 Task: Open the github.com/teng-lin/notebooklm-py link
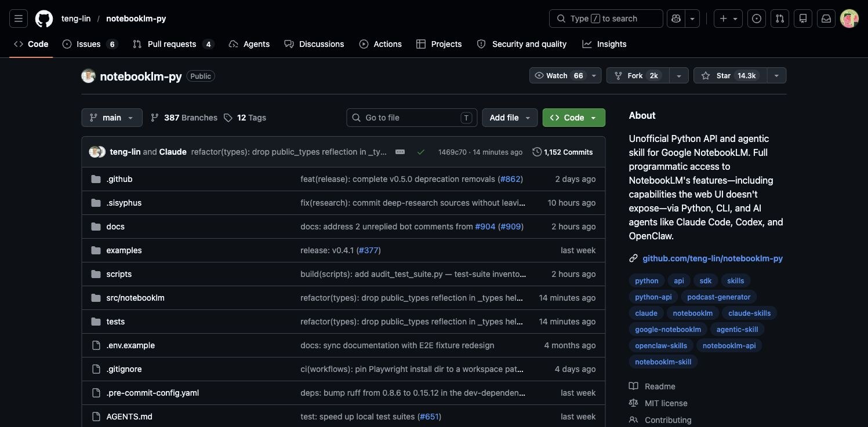click(x=713, y=258)
